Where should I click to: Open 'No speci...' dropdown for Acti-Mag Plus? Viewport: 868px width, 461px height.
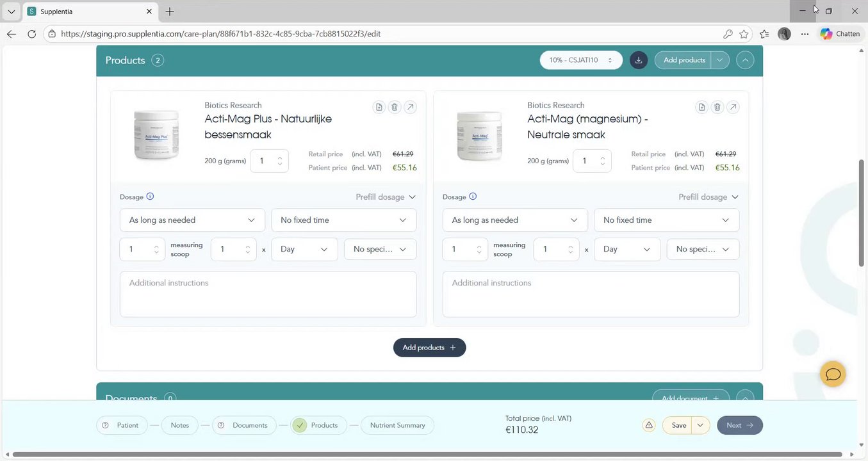tap(380, 249)
